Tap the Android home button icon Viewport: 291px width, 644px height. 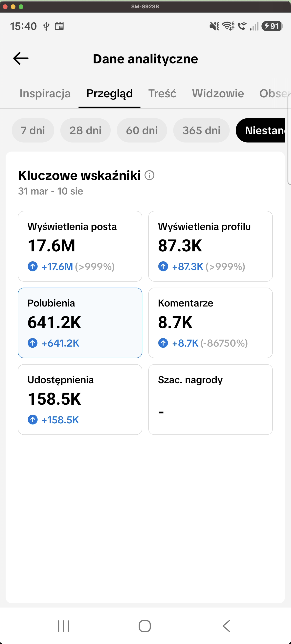tap(145, 626)
